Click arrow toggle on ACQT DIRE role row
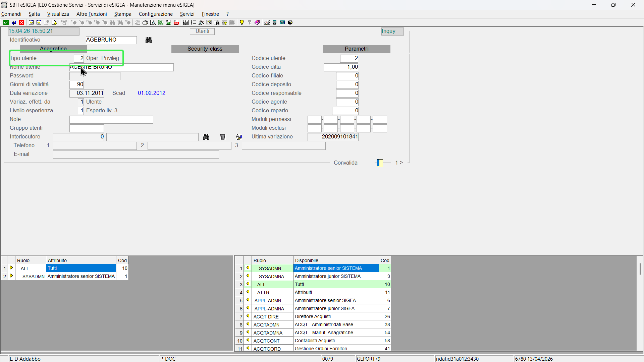The width and height of the screenshot is (644, 362). (x=248, y=316)
